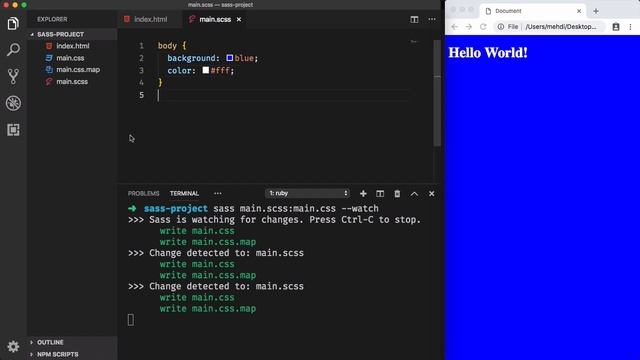
Task: Open main.css in the explorer tree
Action: (70, 58)
